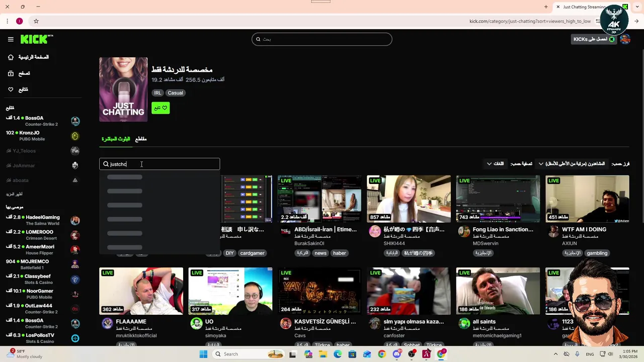Open Classybeef channel avatar in sidebar
The height and width of the screenshot is (362, 644).
coord(75,279)
